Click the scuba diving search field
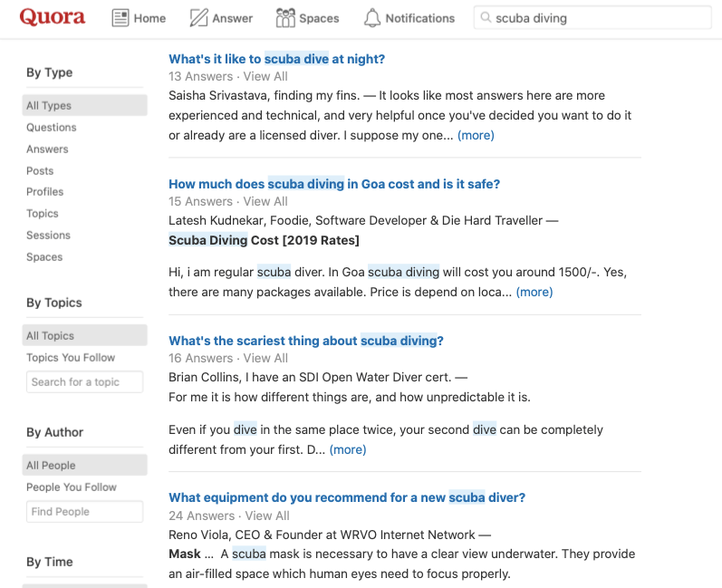This screenshot has width=722, height=588. point(592,18)
